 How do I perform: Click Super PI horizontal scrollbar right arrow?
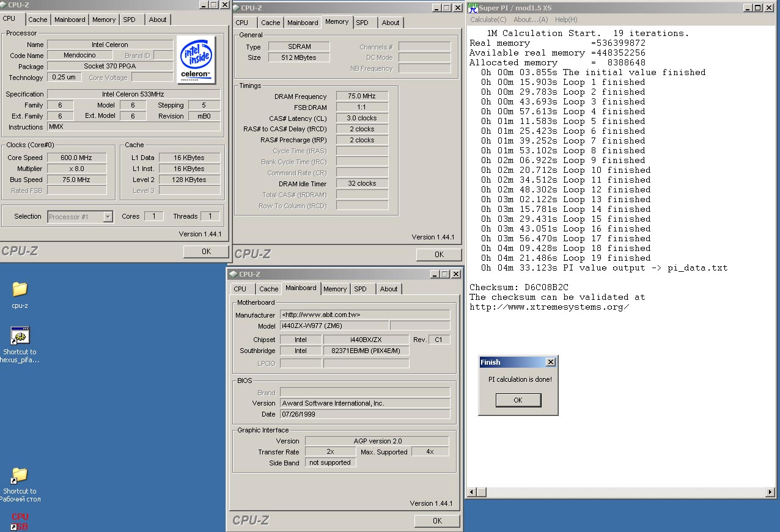[770, 492]
